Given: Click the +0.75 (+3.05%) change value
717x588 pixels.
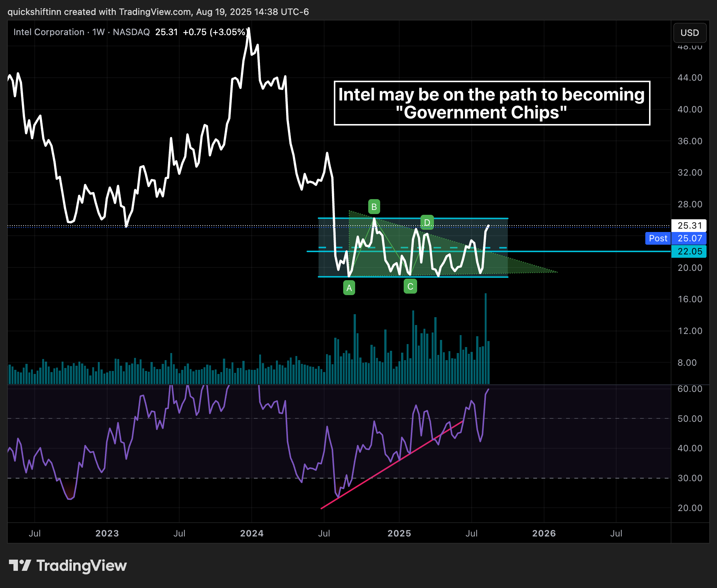Looking at the screenshot, I should [214, 32].
